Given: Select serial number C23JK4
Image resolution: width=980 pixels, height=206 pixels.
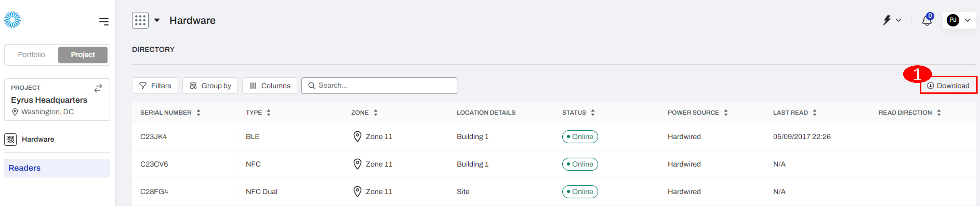Looking at the screenshot, I should pyautogui.click(x=153, y=137).
